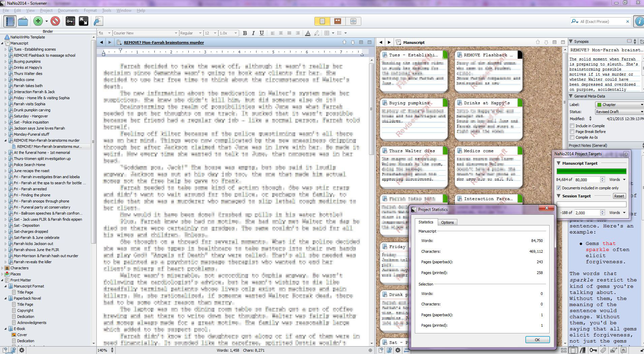Click the highlight color marker swatch
The image size is (644, 354).
(x=316, y=33)
